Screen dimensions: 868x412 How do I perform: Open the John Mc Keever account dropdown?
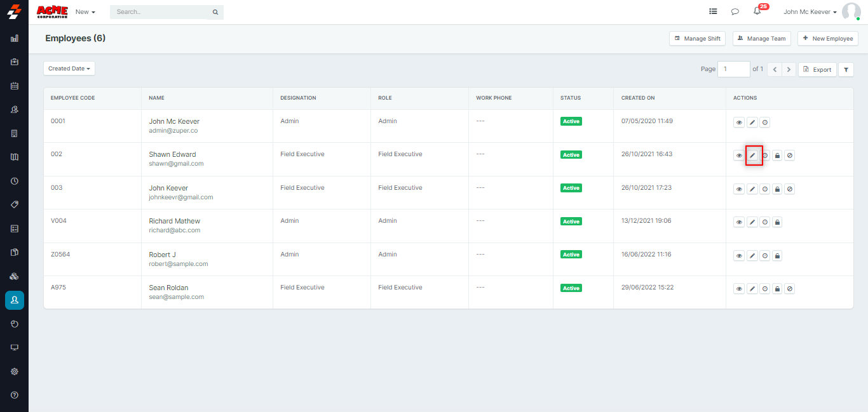click(810, 12)
